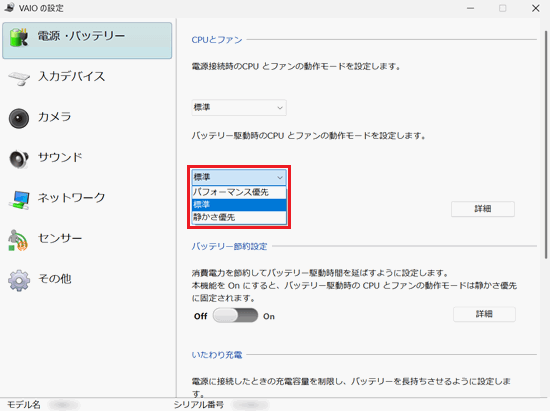Click the vertical scrollbar thumb
The width and height of the screenshot is (550, 411).
546,145
